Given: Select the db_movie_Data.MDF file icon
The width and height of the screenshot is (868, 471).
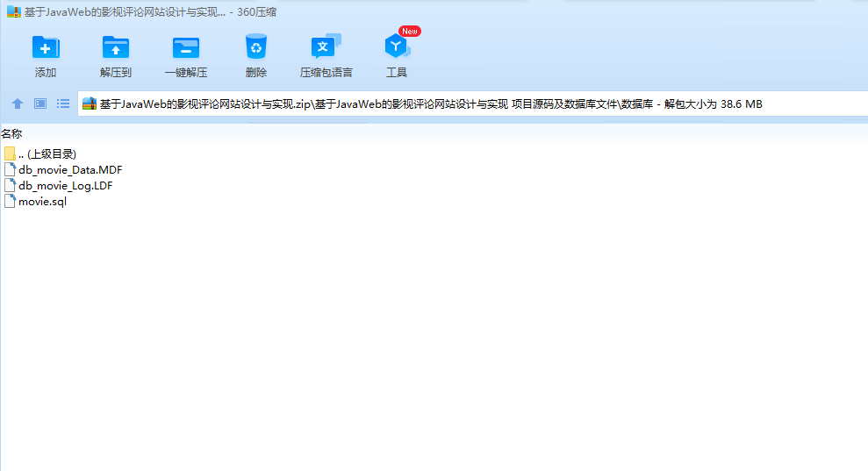Looking at the screenshot, I should tap(10, 169).
